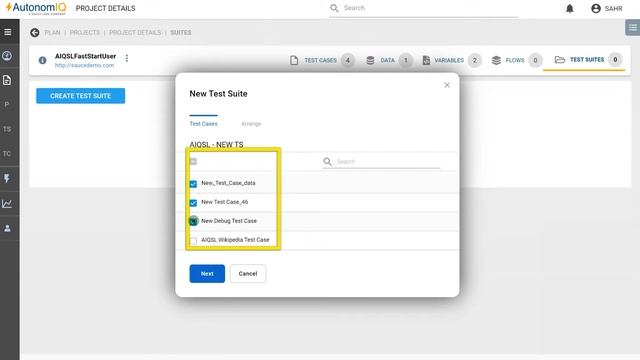The height and width of the screenshot is (360, 640).
Task: Click CREATE TEST SUITE button
Action: (80, 96)
